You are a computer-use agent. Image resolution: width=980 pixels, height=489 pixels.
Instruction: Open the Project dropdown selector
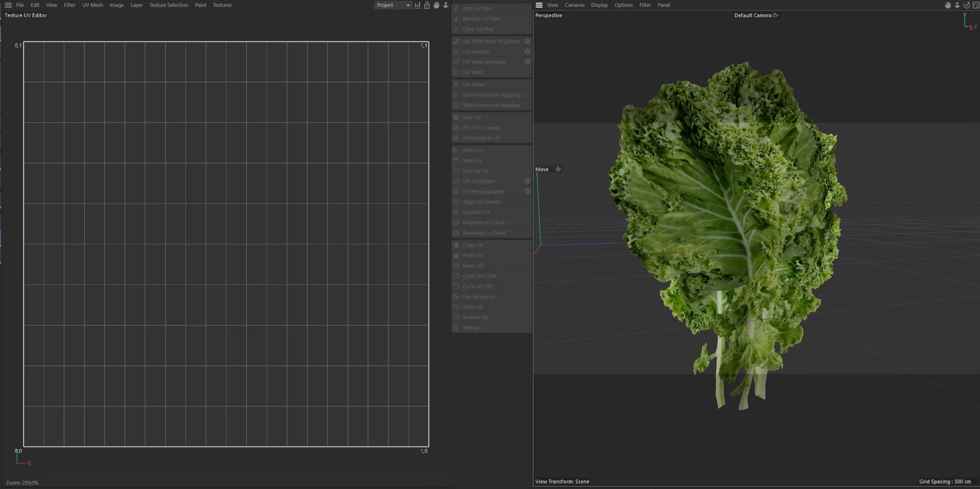(x=392, y=5)
